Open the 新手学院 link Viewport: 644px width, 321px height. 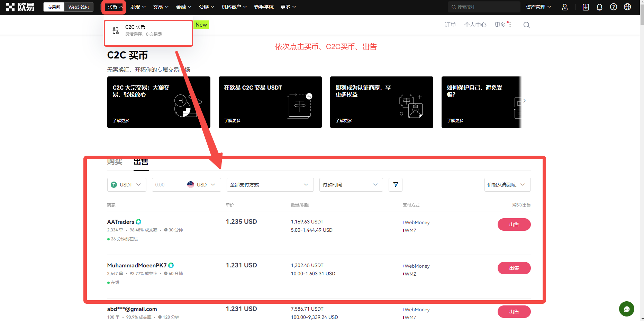pos(264,7)
